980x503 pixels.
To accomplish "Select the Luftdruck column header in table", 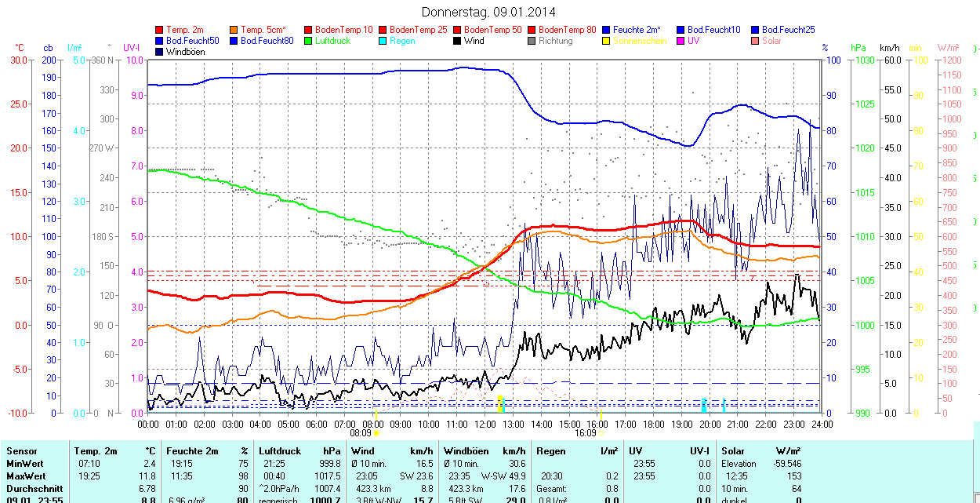I will tap(281, 451).
